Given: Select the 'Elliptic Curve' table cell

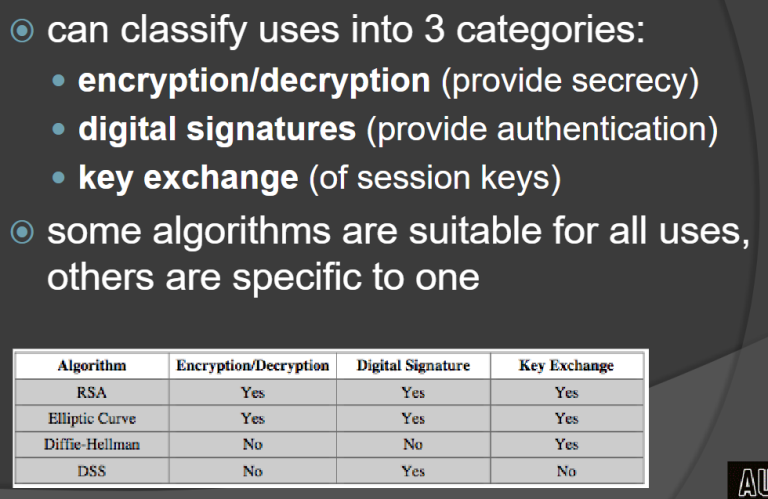Looking at the screenshot, I should [92, 419].
